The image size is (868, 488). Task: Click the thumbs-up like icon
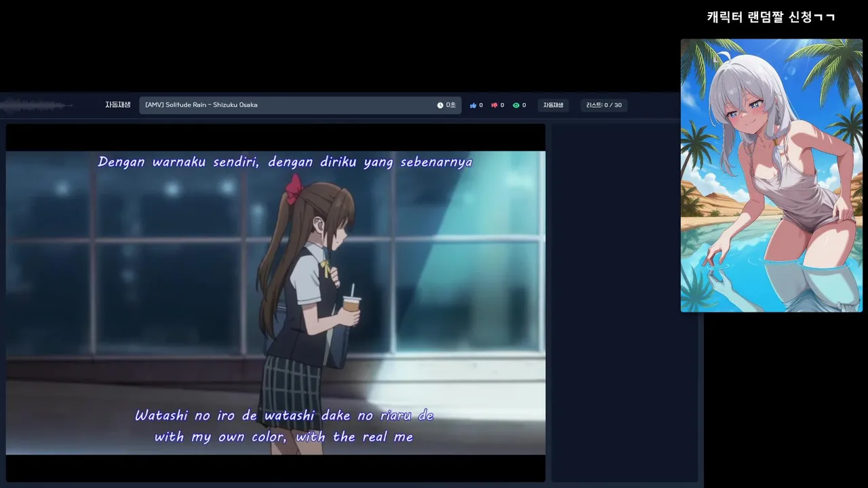[473, 105]
